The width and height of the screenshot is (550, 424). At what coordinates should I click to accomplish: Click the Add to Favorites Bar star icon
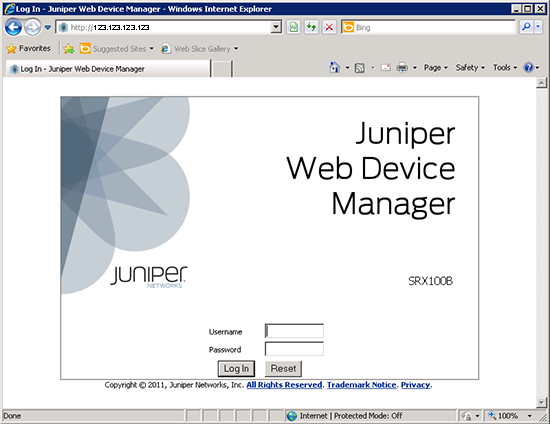(x=69, y=48)
